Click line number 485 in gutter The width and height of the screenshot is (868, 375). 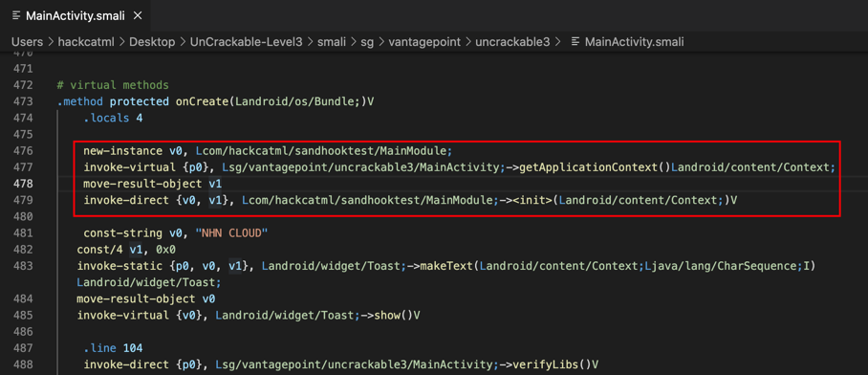23,316
